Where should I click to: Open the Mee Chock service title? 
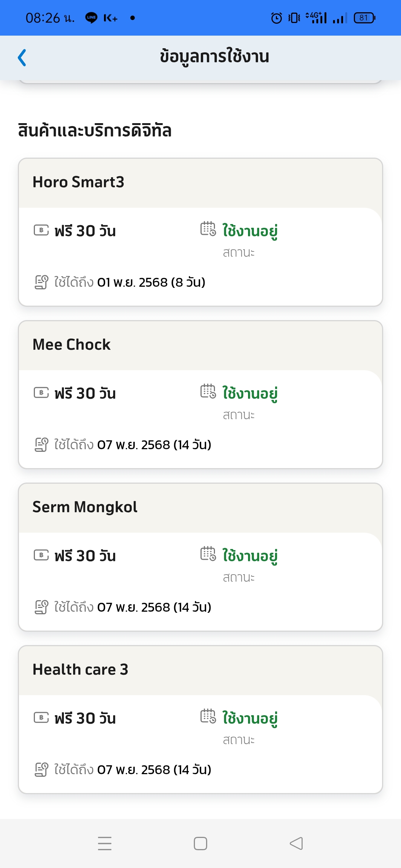[72, 345]
